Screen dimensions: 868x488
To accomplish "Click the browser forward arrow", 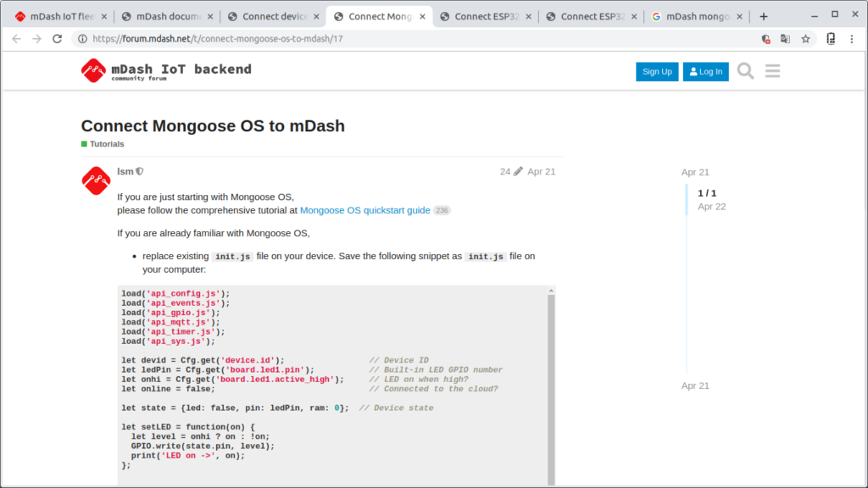I will point(36,39).
